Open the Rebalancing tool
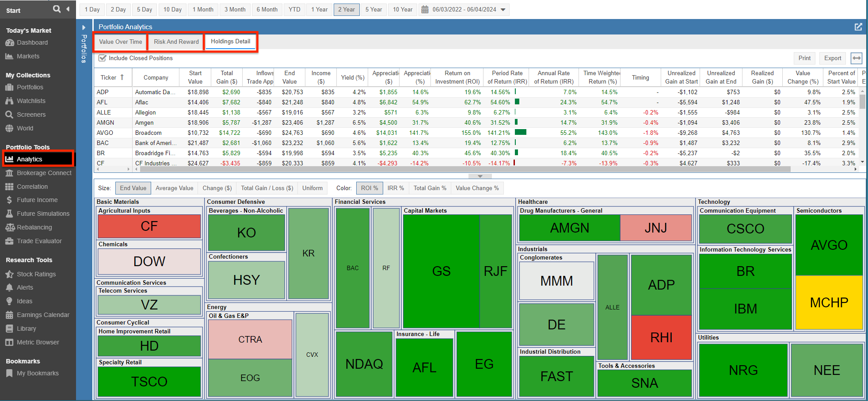Viewport: 868px width, 401px height. pos(34,227)
